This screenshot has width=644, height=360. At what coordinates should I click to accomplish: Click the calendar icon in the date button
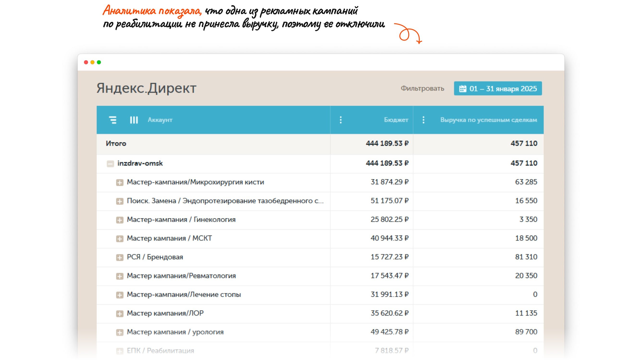click(x=463, y=89)
